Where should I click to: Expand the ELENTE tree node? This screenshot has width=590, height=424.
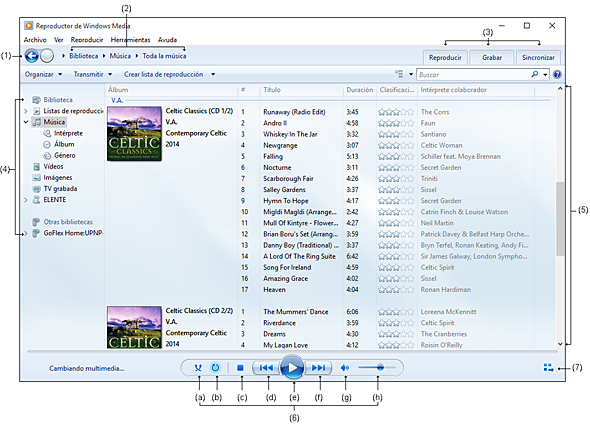pos(26,200)
